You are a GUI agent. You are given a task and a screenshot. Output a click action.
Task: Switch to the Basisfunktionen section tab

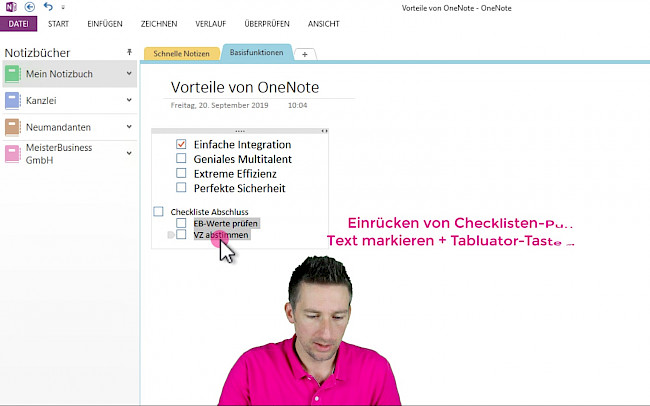[x=257, y=53]
